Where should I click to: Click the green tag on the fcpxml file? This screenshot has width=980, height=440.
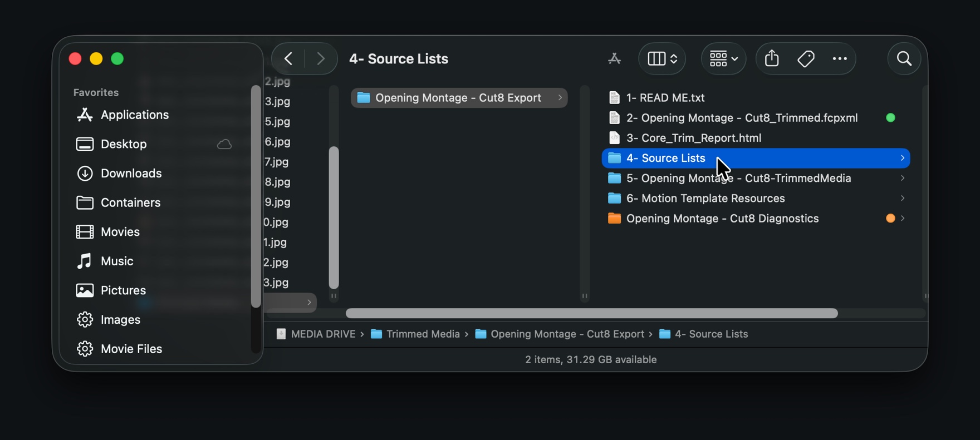click(x=890, y=118)
